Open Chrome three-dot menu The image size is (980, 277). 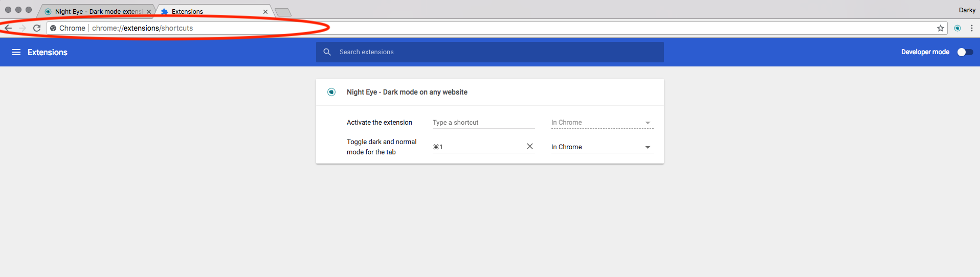pyautogui.click(x=972, y=28)
